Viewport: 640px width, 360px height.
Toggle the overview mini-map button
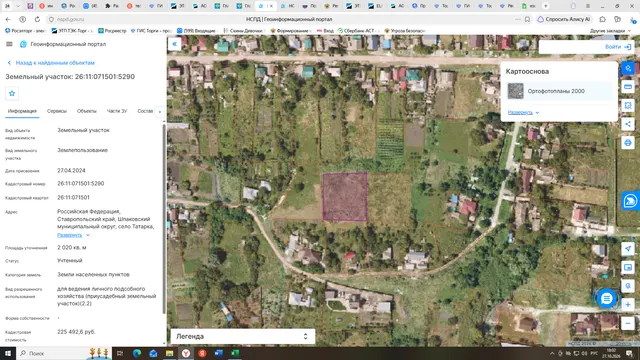tap(628, 267)
